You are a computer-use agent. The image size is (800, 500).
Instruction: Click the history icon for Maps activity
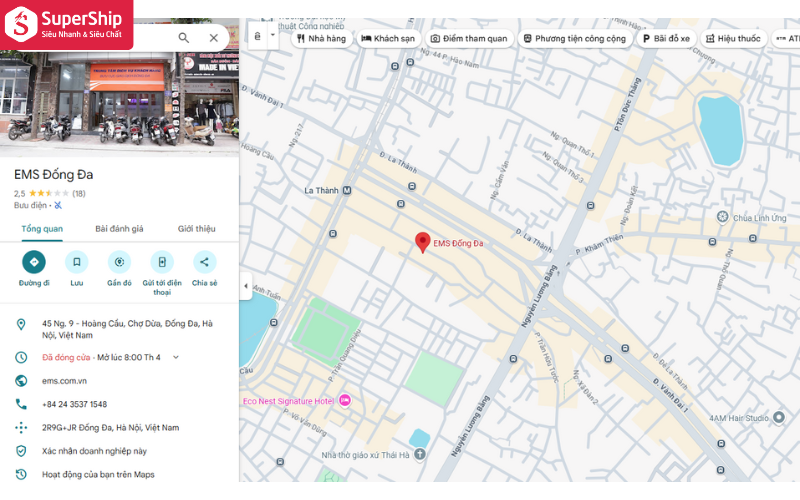pyautogui.click(x=21, y=474)
